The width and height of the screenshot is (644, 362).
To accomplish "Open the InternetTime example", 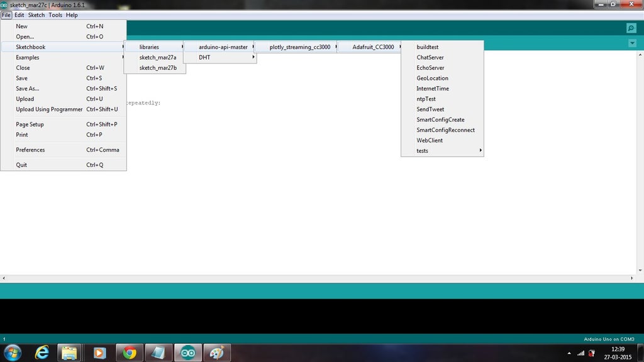I will click(442, 88).
